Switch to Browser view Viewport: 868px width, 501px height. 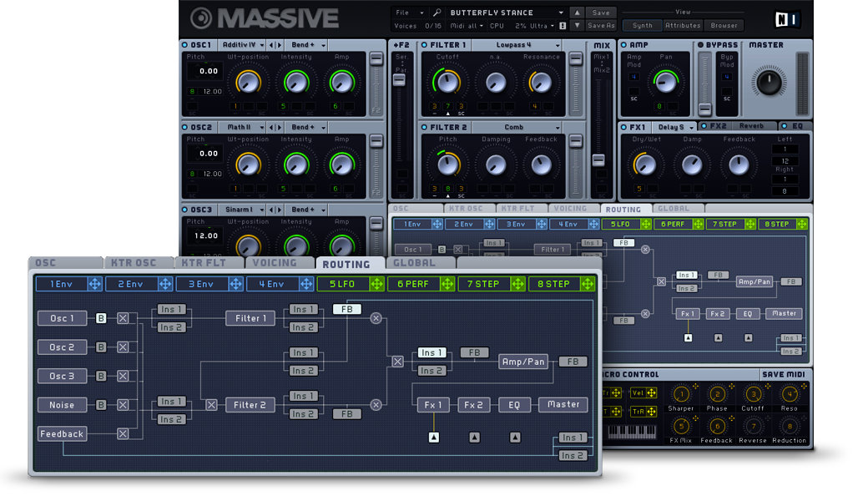coord(724,25)
